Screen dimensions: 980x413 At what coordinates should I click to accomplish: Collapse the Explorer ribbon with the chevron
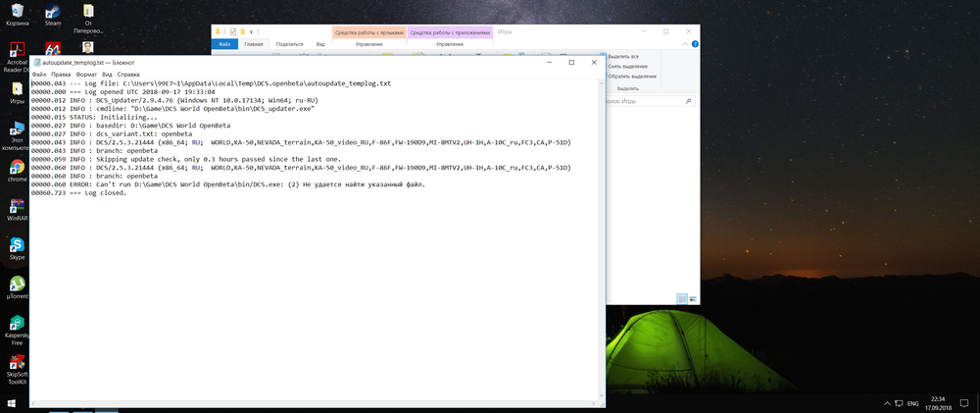[686, 44]
